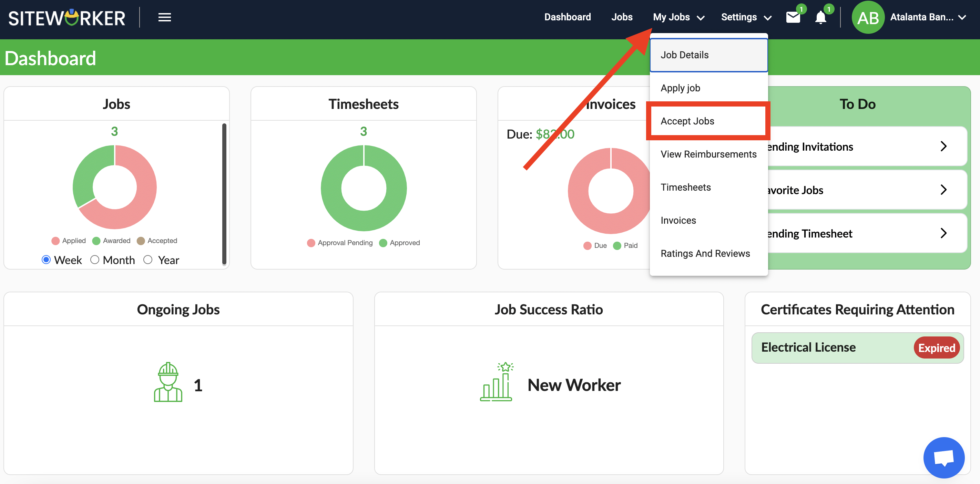
Task: Click the messages envelope icon in navbar
Action: pyautogui.click(x=793, y=17)
